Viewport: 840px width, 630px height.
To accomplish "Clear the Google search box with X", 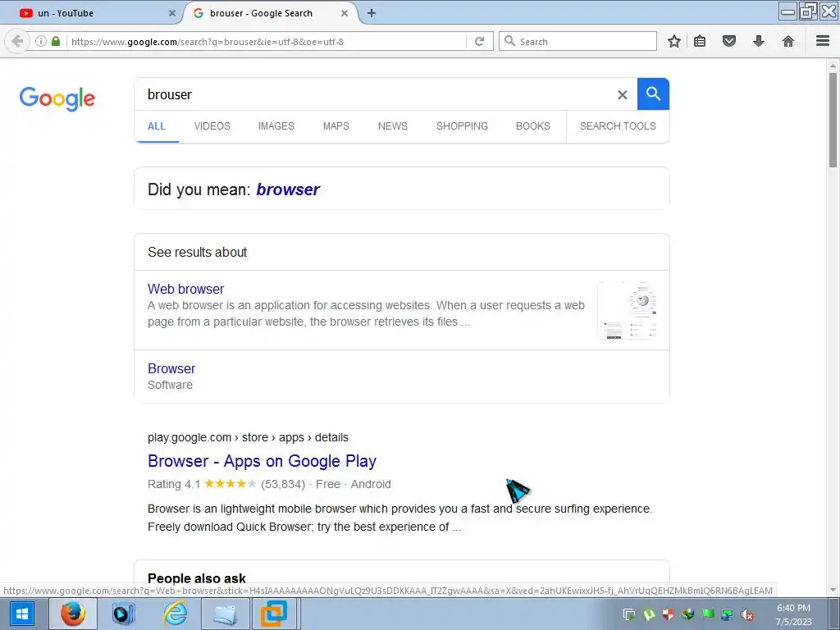I will [x=622, y=95].
